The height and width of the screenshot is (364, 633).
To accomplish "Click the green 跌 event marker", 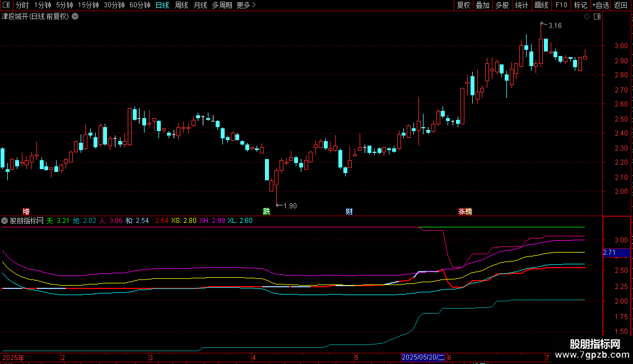I will pos(267,211).
